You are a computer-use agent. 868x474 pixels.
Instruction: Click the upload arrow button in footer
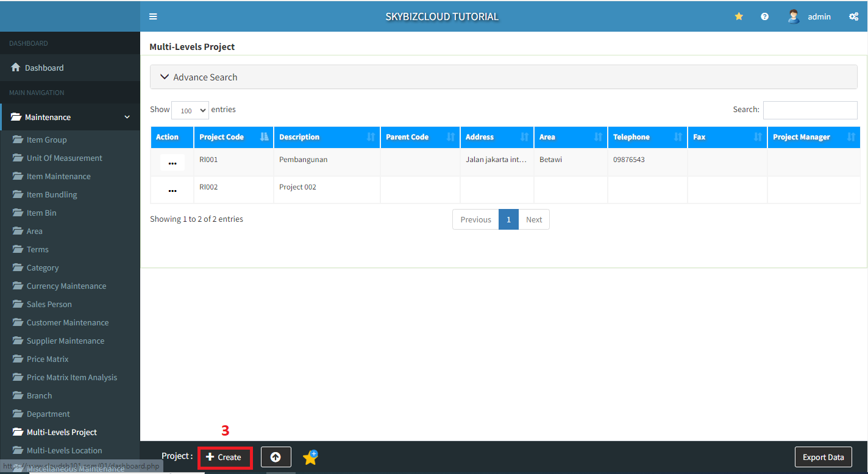(276, 457)
